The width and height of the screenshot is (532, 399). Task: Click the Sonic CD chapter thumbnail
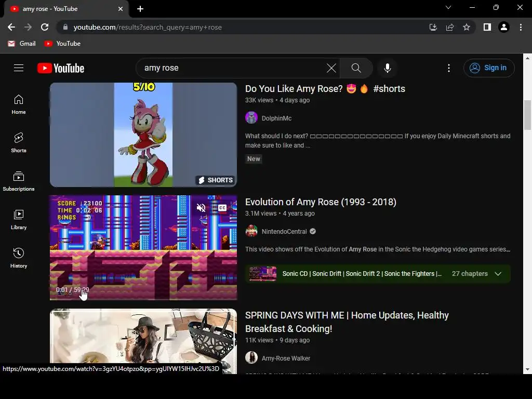262,274
